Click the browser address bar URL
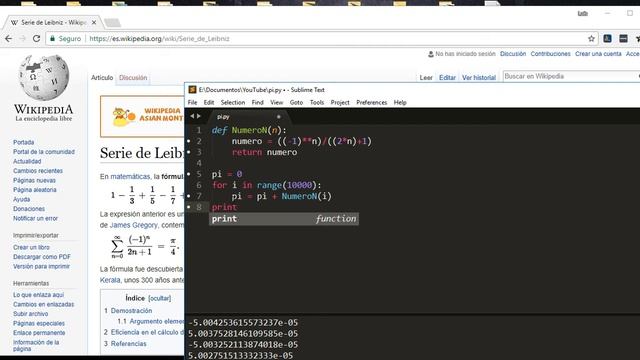The image size is (640, 360). (159, 39)
